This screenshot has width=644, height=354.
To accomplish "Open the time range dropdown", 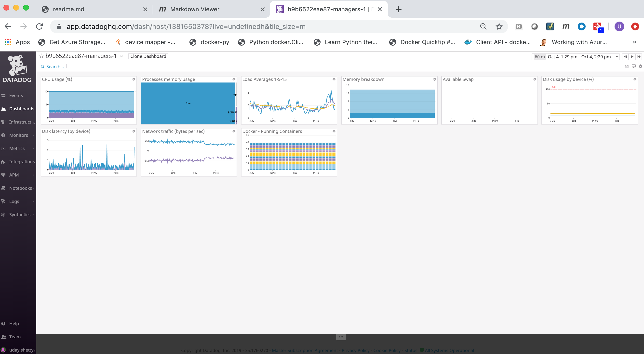I will (x=617, y=57).
